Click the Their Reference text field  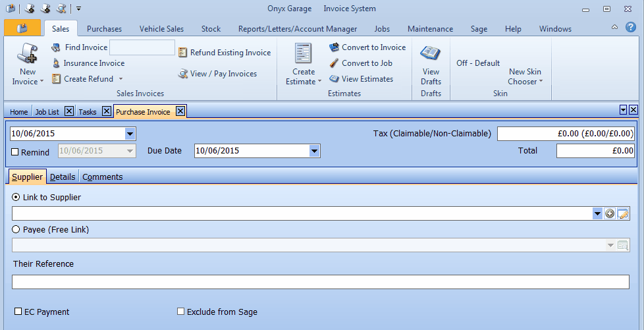pyautogui.click(x=321, y=282)
